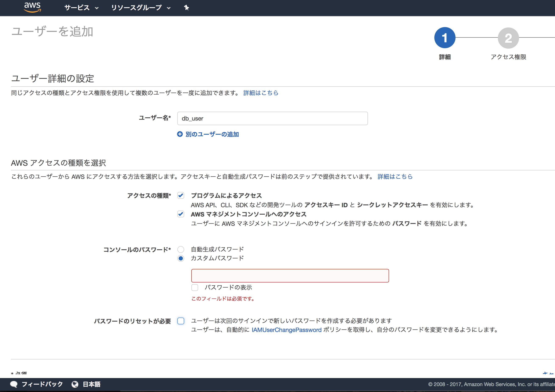Select 自動生成パスワード radio button
Viewport: 555px width, 392px height.
(181, 249)
